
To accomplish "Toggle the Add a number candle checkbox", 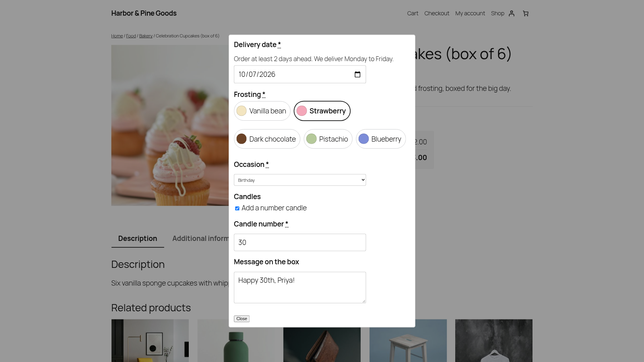I will click(237, 208).
